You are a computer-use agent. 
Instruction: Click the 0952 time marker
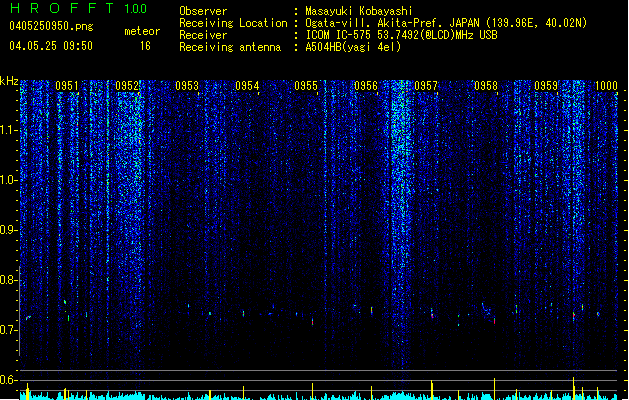coord(127,86)
